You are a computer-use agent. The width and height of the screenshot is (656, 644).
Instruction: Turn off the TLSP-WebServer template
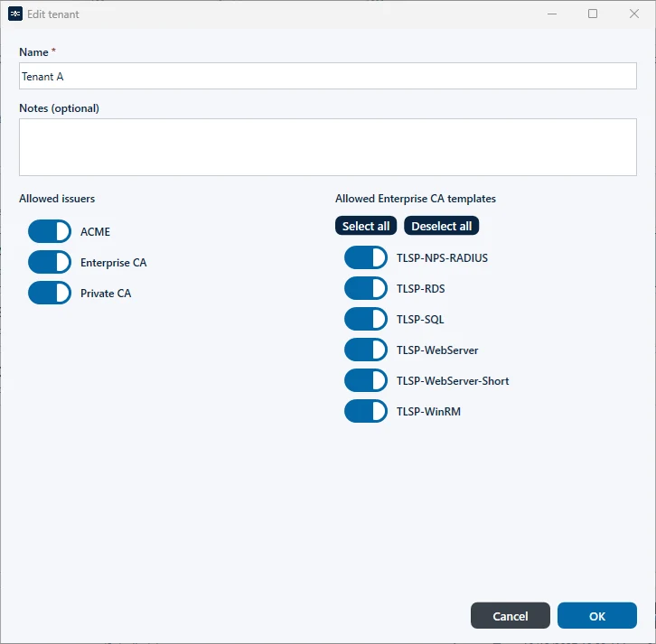pos(366,350)
